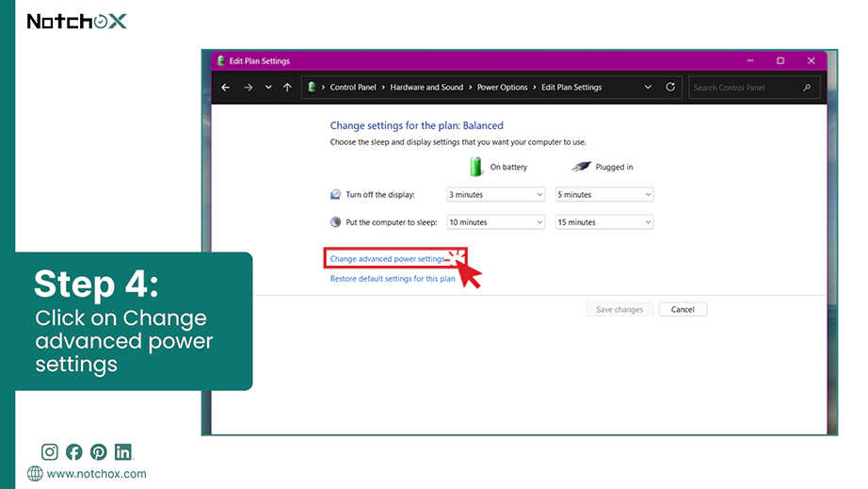Select Edit Plan Settings breadcrumb
Screen dimensions: 868x489
coord(571,88)
